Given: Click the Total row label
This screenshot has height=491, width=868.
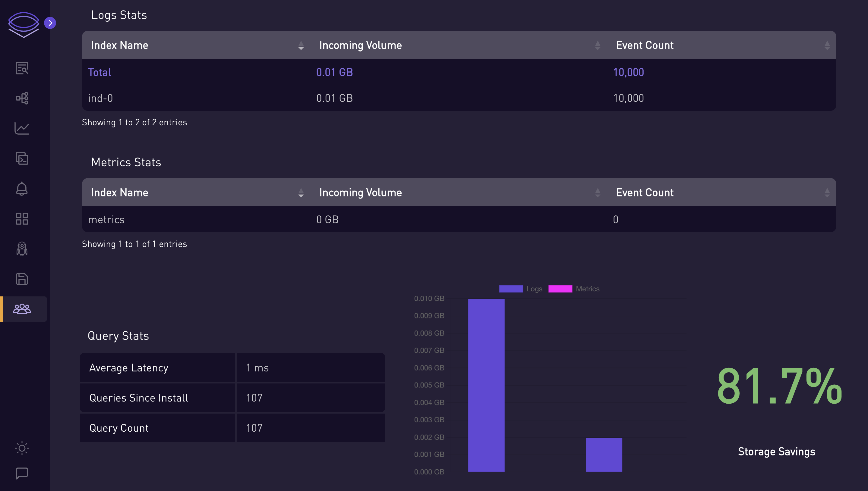Looking at the screenshot, I should pos(99,72).
